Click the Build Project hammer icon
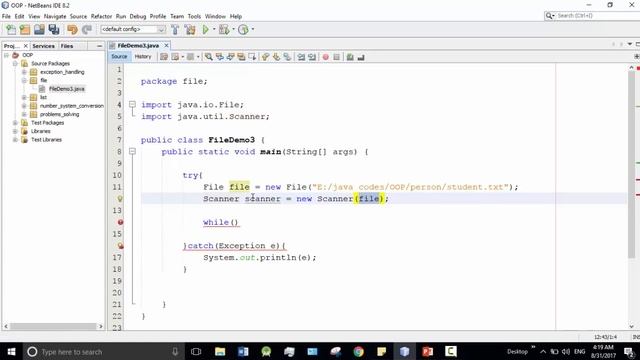This screenshot has height=360, width=640. point(175,29)
